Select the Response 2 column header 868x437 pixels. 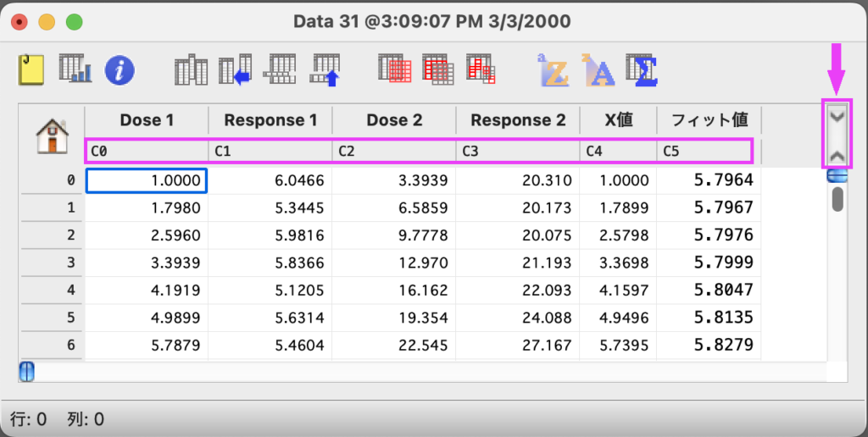click(517, 120)
